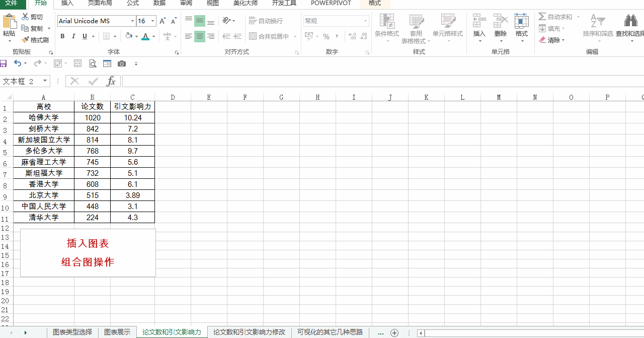Click the camera icon in quick access toolbar
The width and height of the screenshot is (644, 338).
coord(121,63)
